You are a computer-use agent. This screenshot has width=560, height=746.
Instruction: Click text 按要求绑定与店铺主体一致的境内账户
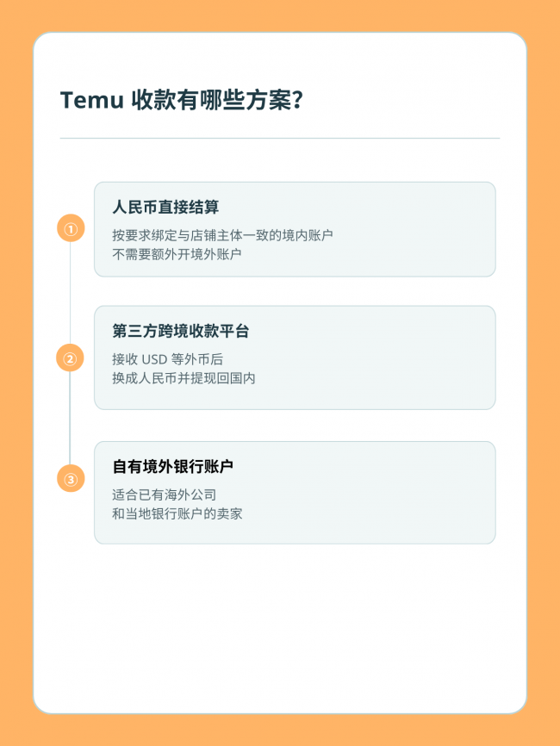point(222,235)
